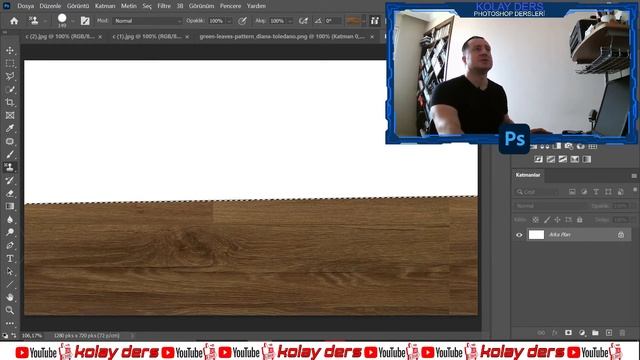Select the Brush tool
Viewport: 640px width, 360px height.
coord(10,154)
